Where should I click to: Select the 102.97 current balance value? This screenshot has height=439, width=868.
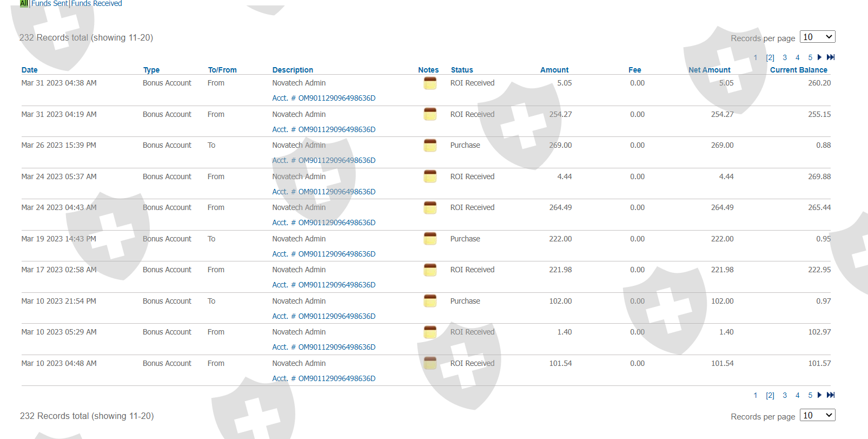coord(819,332)
